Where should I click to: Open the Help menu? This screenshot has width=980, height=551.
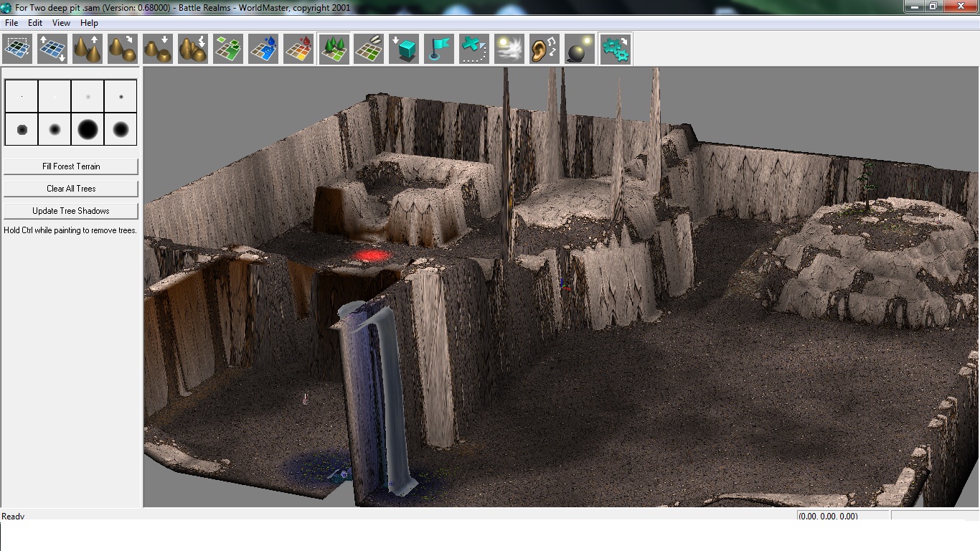[89, 23]
